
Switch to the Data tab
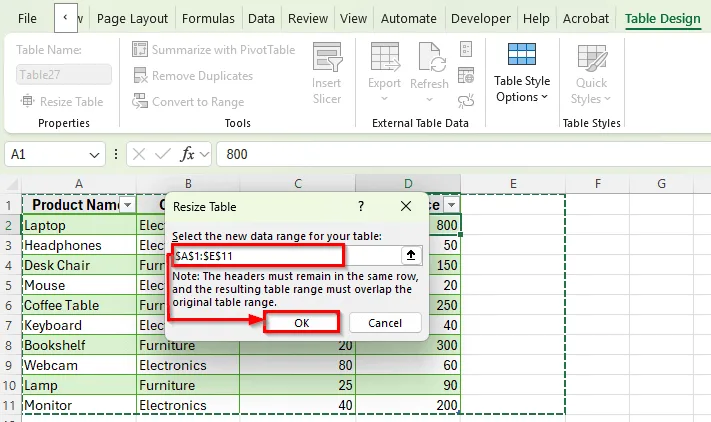(x=261, y=19)
